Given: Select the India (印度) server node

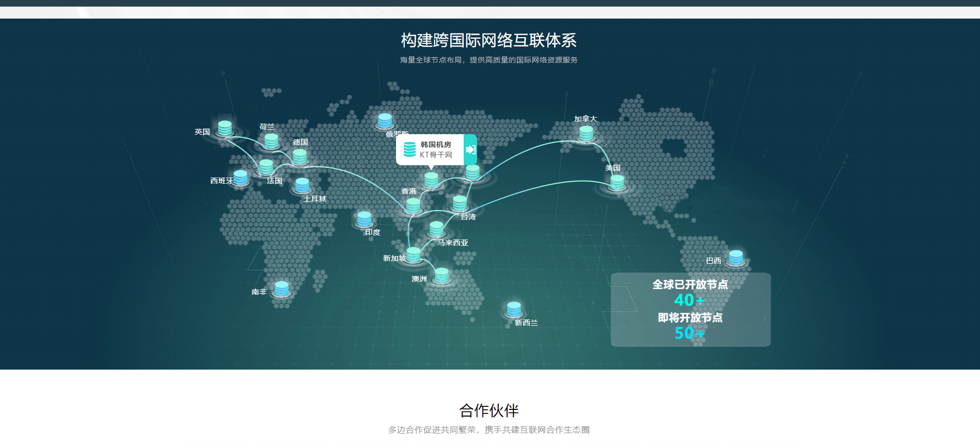Looking at the screenshot, I should [x=364, y=218].
